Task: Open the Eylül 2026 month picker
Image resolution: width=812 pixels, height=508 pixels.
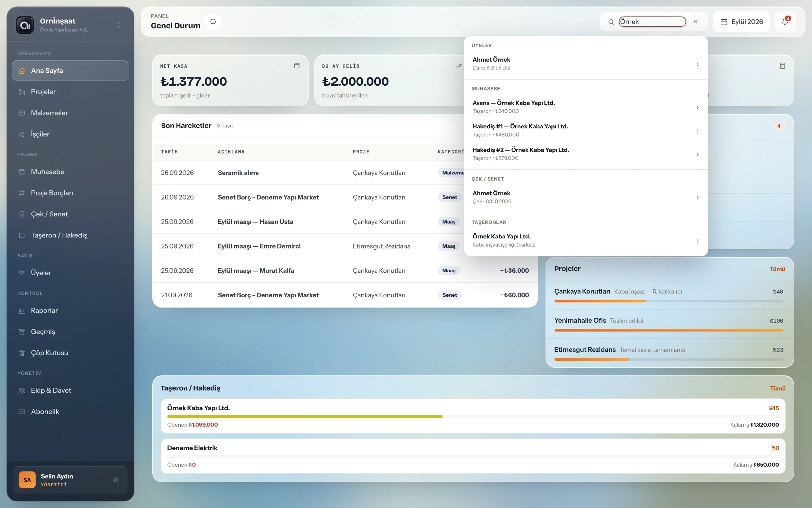Action: pos(741,22)
